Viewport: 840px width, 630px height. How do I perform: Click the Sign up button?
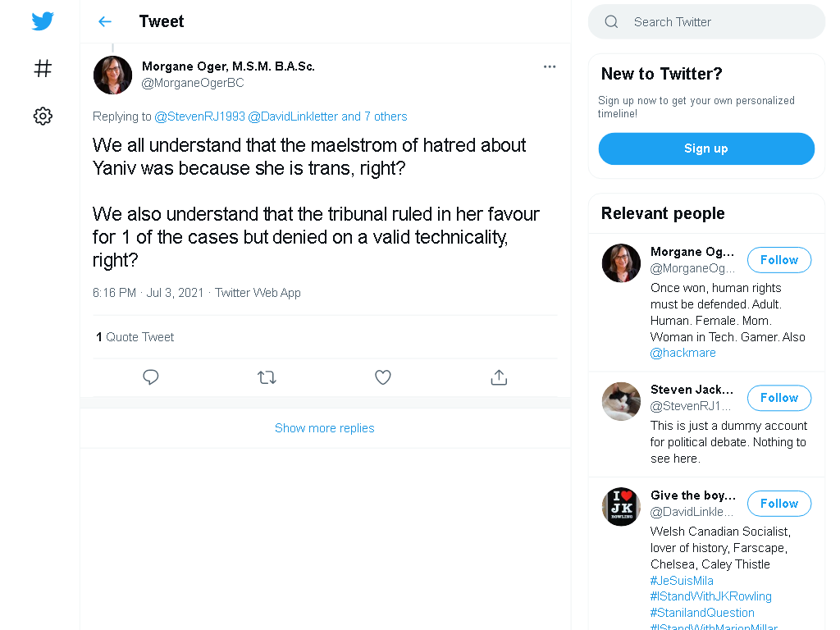(x=706, y=148)
